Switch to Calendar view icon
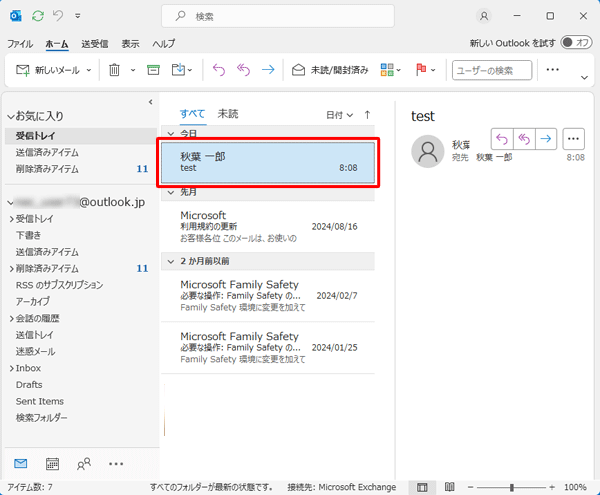 (x=52, y=464)
